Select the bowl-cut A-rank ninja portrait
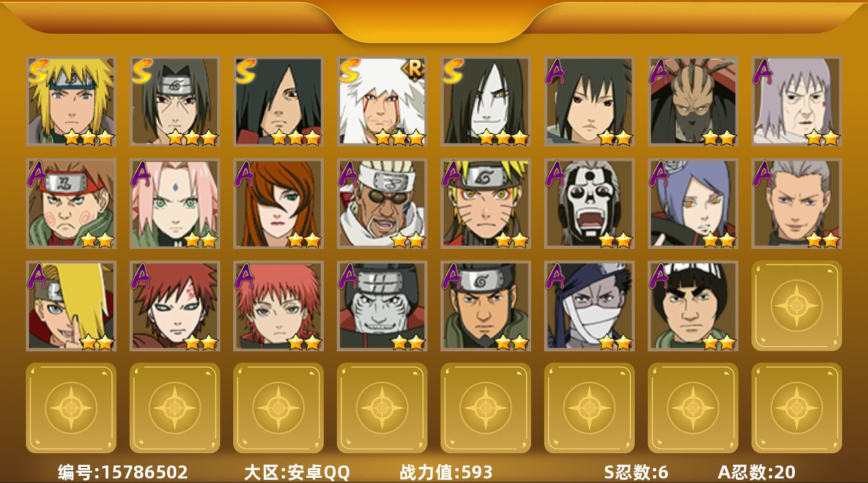The image size is (868, 483). click(x=692, y=306)
